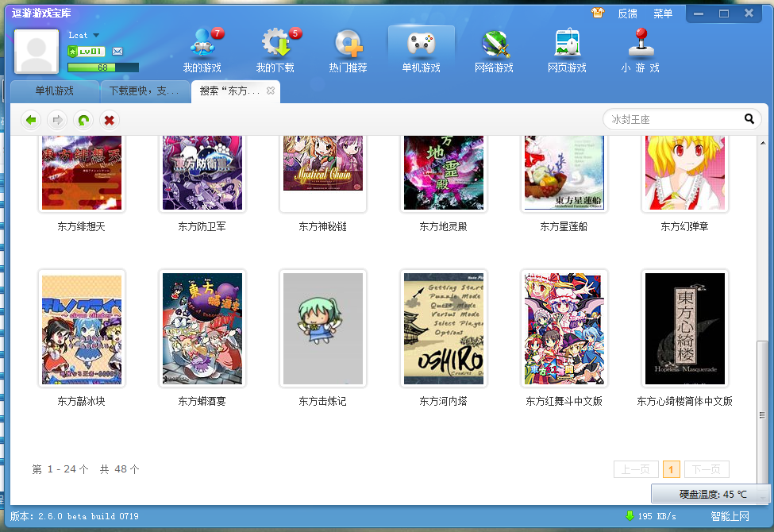
Task: Select the 搜索“东方... tab
Action: tap(236, 91)
